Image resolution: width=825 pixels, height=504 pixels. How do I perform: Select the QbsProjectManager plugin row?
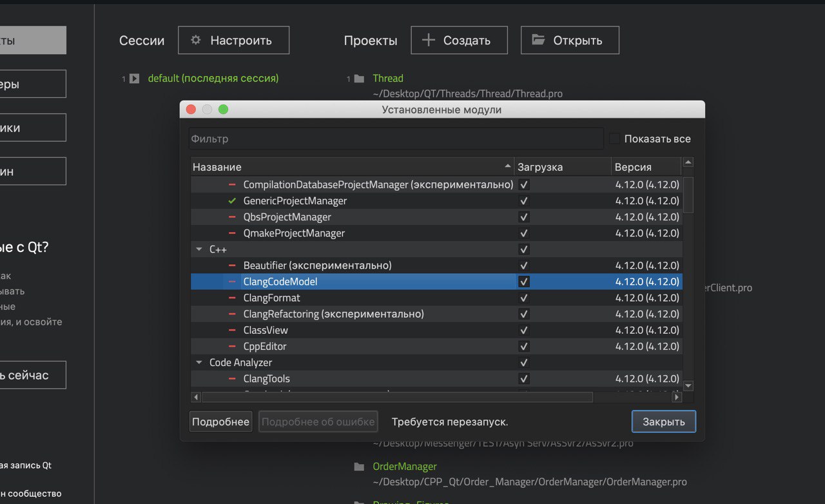click(x=436, y=217)
